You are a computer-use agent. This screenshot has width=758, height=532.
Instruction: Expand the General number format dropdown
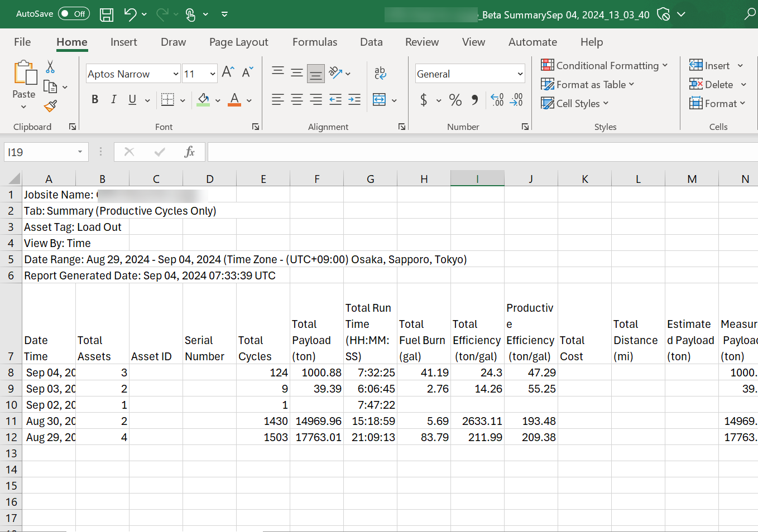coord(520,74)
